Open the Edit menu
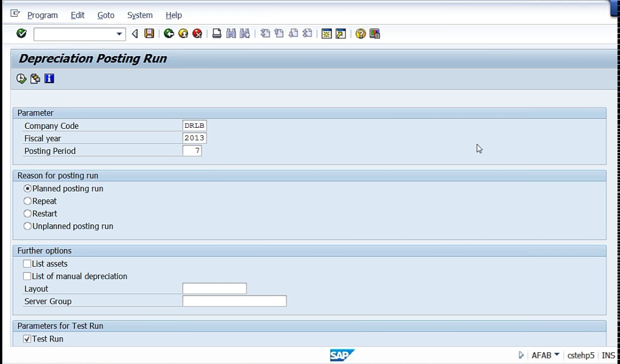620x364 pixels. [78, 15]
